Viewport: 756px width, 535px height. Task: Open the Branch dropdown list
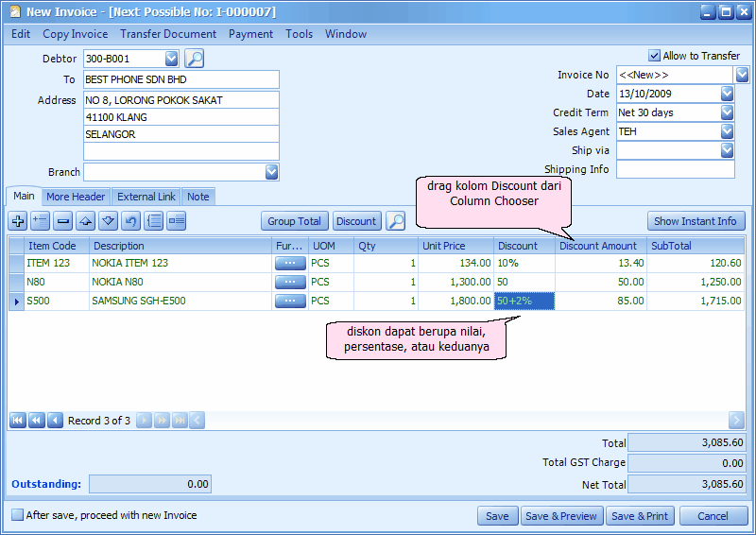271,172
